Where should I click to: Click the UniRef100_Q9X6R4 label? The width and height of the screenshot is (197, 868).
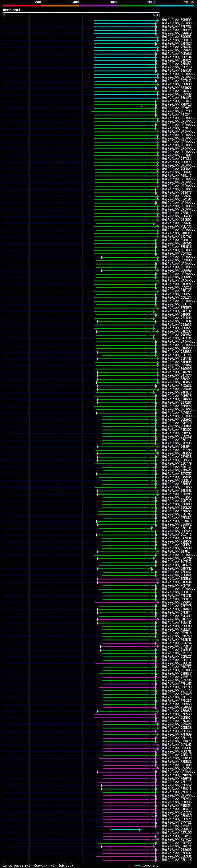point(177,724)
